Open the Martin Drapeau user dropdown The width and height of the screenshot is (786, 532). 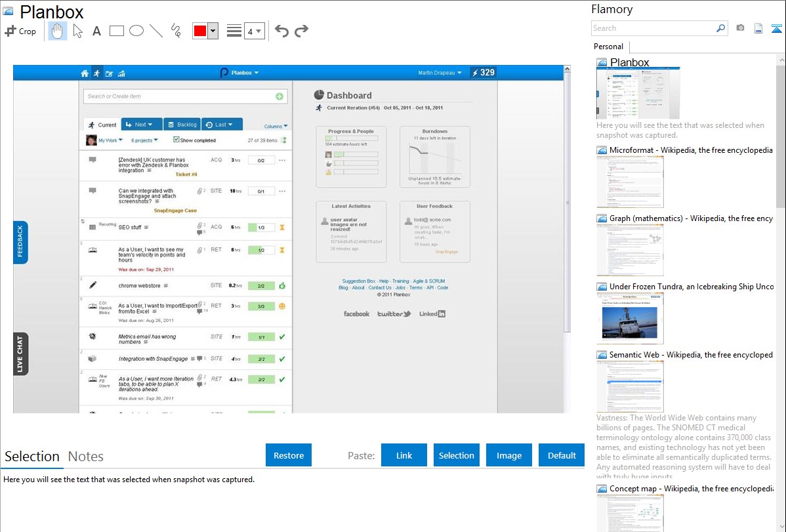[440, 73]
